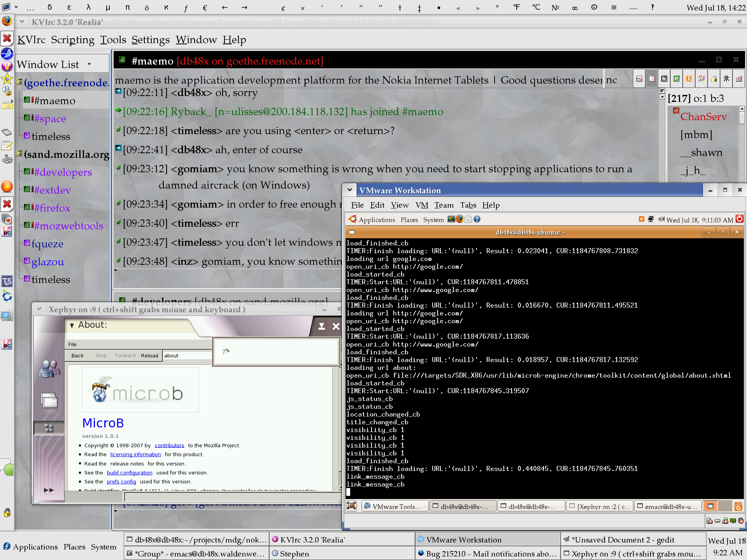This screenshot has width=747, height=560.
Task: Click the orange ball launcher icon
Action: tap(7, 187)
